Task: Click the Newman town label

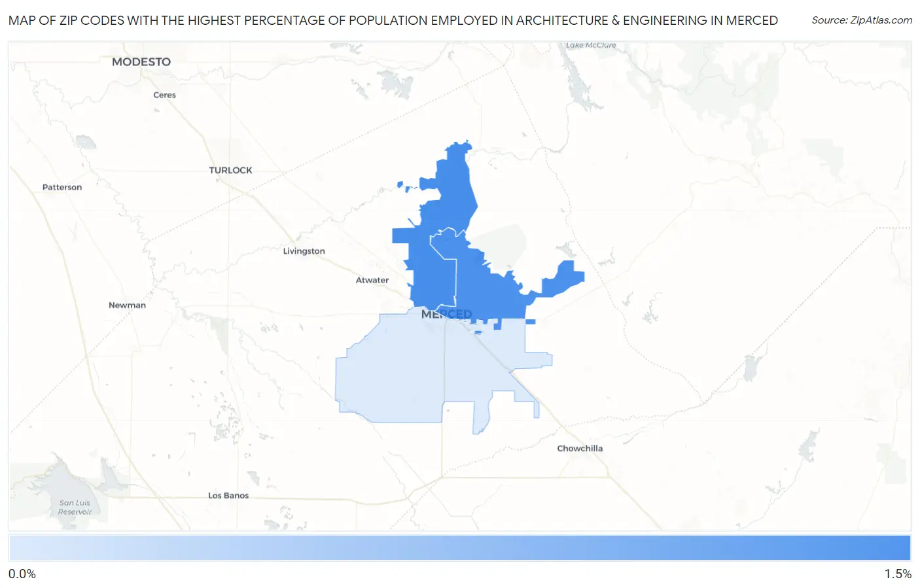Action: 127,305
